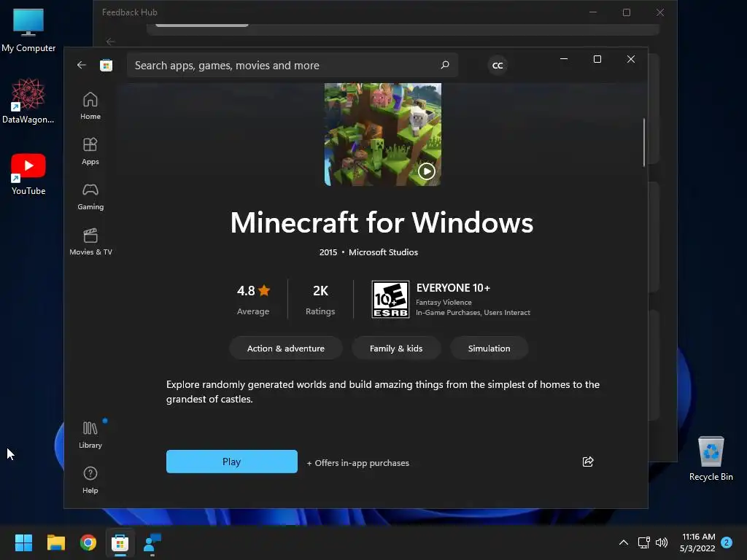Open the CC profile account button
The width and height of the screenshot is (747, 560).
coord(498,65)
